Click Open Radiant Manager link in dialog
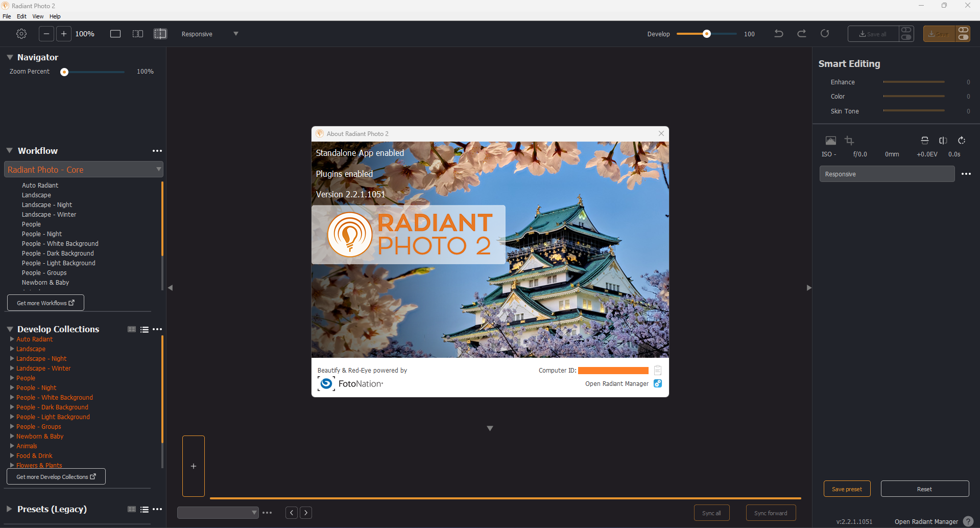 pos(617,384)
